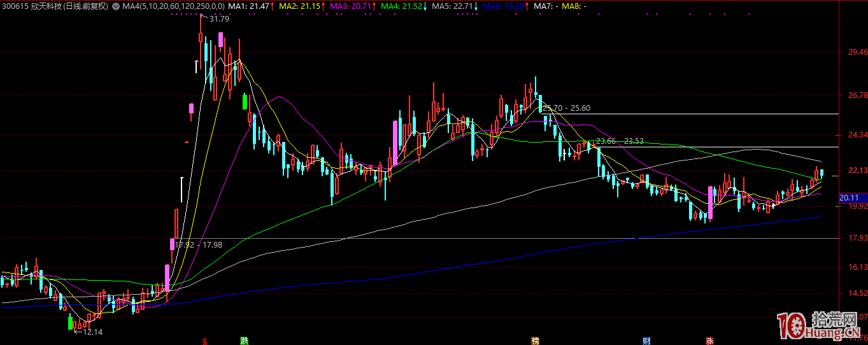The height and width of the screenshot is (345, 868).
Task: Click the orange 榜 event marker icon
Action: pos(536,341)
